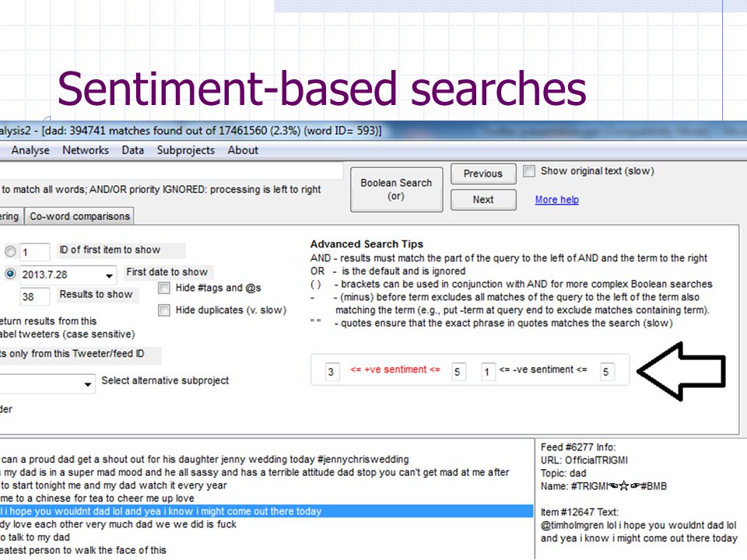Click the Topic: dad line
This screenshot has height=560, width=747.
pos(563,474)
